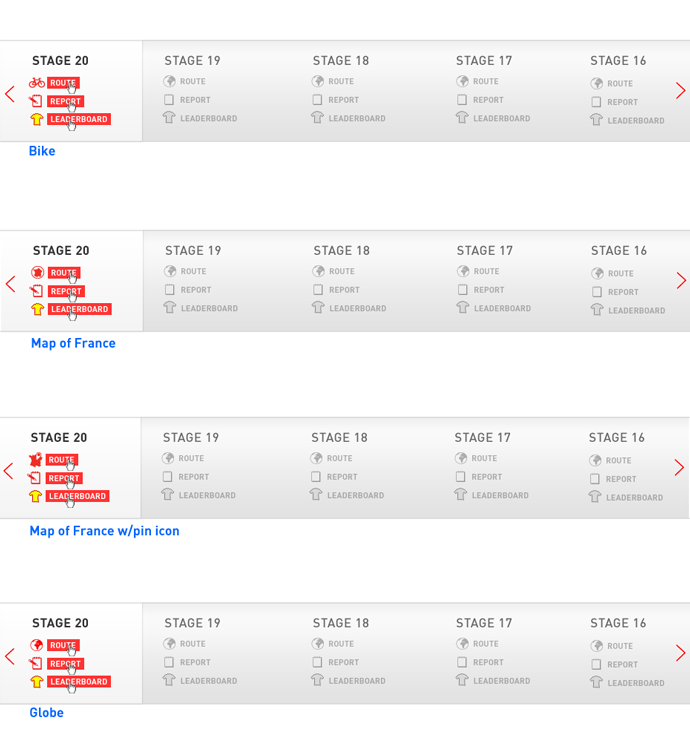690x742 pixels.
Task: Click LEADERBOARD text under Stage 17 in the Globe row
Action: pos(502,681)
